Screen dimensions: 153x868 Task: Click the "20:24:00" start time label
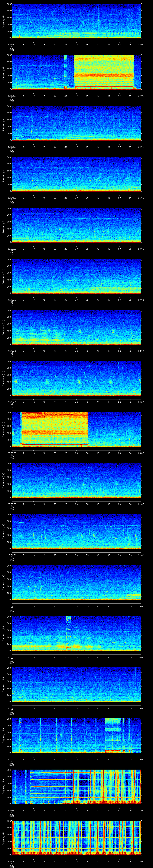coord(12,198)
